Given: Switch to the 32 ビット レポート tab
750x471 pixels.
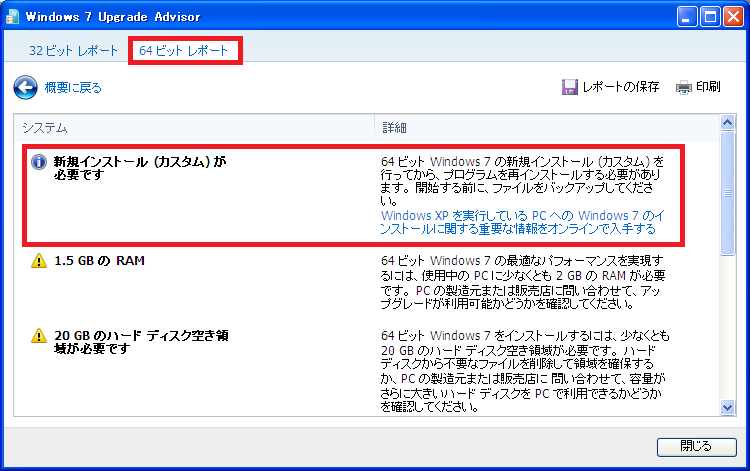Looking at the screenshot, I should (x=73, y=51).
